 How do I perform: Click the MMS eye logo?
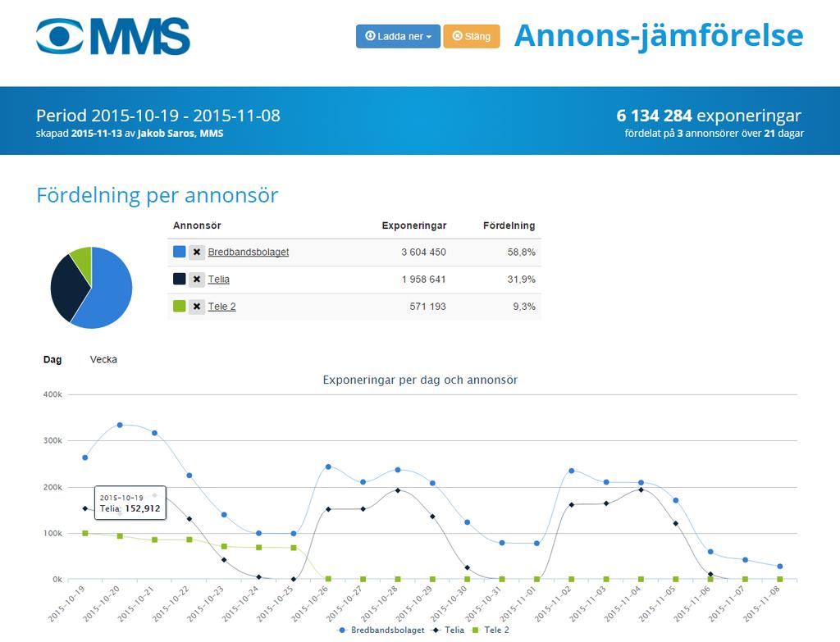pyautogui.click(x=113, y=36)
